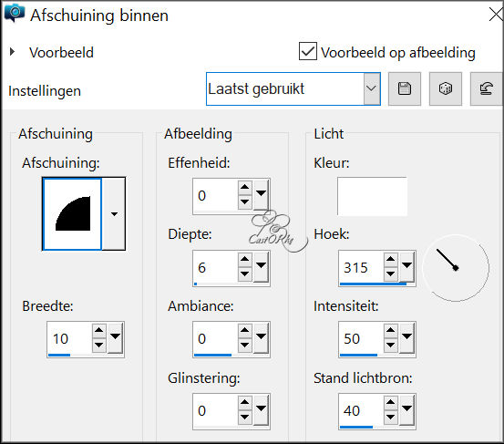Open the Effenheid slider popup arrow

[261, 193]
